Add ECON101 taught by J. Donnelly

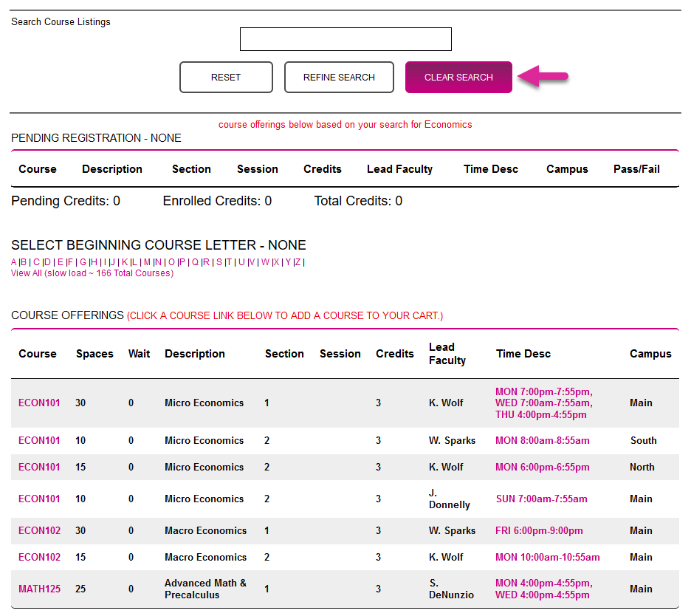pos(39,499)
